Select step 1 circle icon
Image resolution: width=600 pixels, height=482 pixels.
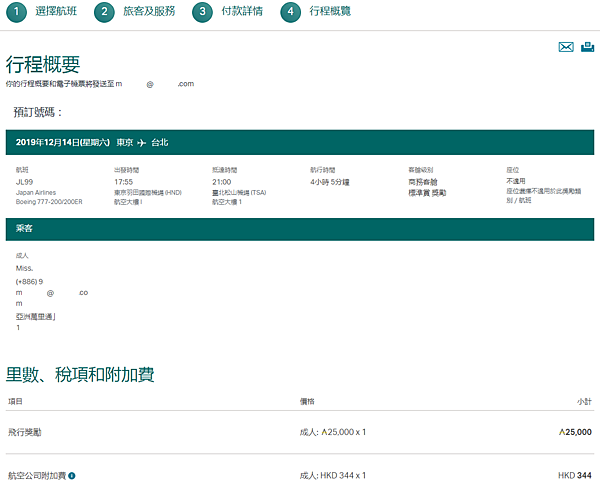click(16, 12)
